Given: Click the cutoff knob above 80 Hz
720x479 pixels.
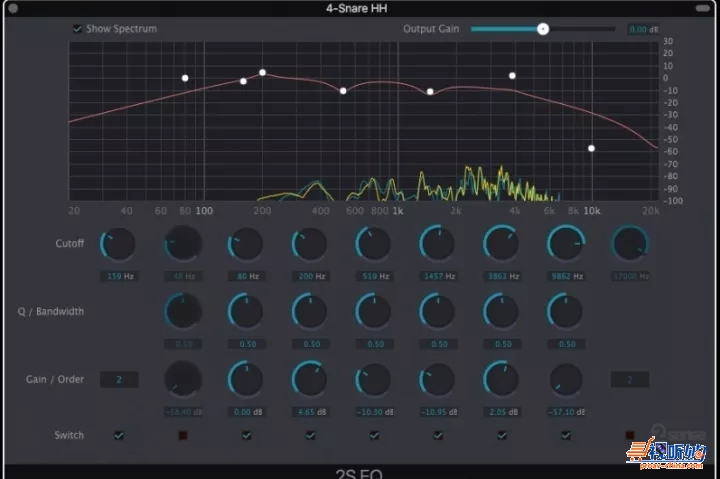Looking at the screenshot, I should (x=246, y=244).
